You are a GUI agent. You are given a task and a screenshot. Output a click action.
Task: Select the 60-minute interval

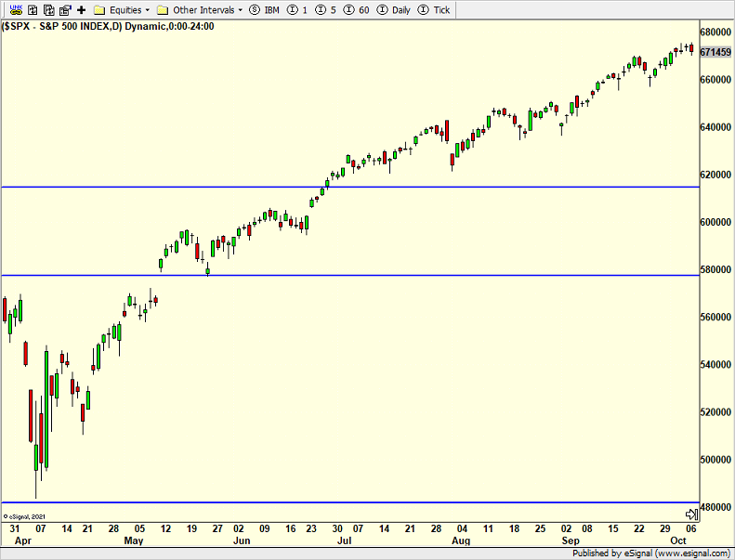click(x=359, y=9)
